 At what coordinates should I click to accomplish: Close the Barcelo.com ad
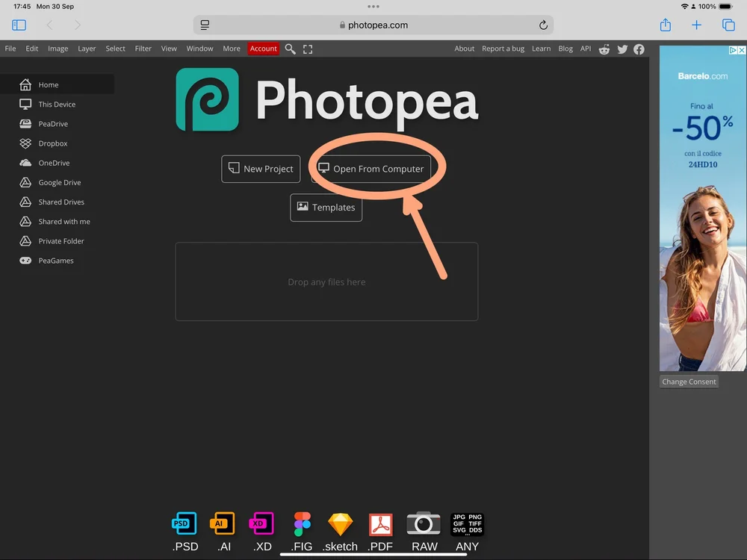(x=742, y=50)
